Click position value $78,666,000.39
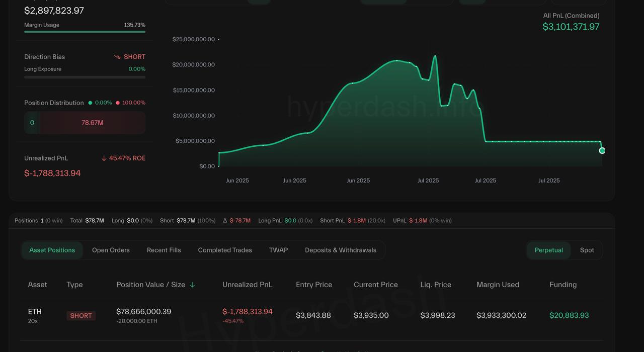 [x=144, y=312]
